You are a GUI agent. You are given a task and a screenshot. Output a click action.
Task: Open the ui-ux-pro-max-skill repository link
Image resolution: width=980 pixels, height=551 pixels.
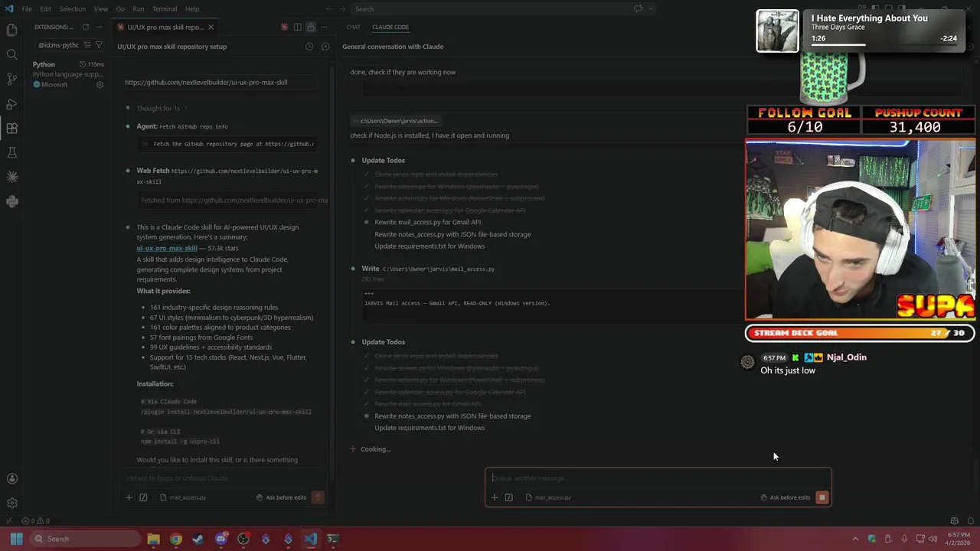(x=167, y=248)
